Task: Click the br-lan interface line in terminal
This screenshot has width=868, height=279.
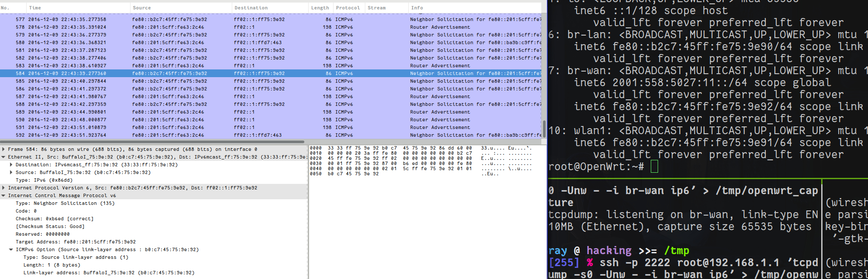Action: click(x=708, y=34)
